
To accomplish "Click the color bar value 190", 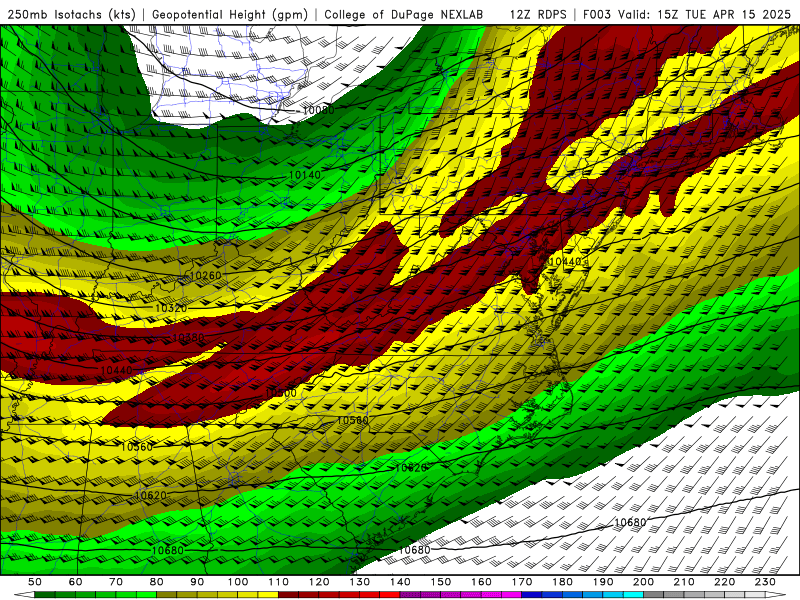I will click(x=603, y=582).
